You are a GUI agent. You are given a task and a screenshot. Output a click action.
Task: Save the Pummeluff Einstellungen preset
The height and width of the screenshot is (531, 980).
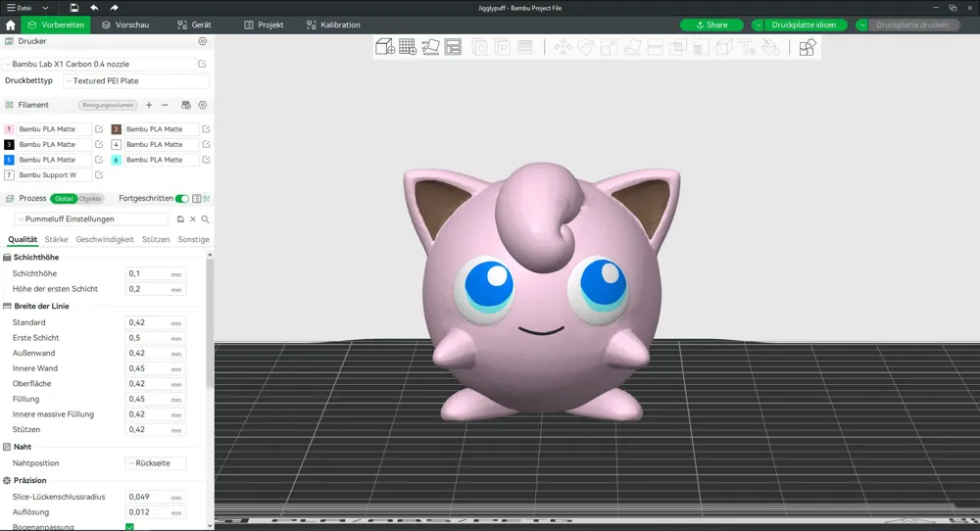[x=180, y=219]
